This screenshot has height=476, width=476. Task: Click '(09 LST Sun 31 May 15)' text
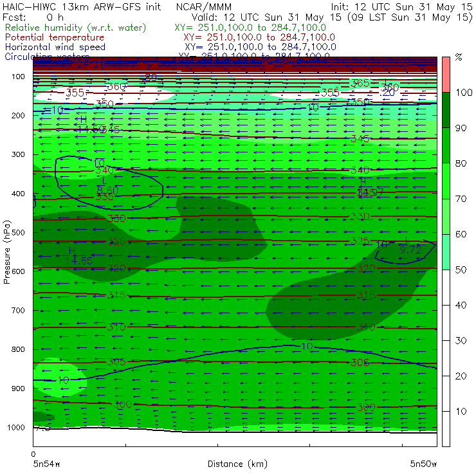coord(410,17)
